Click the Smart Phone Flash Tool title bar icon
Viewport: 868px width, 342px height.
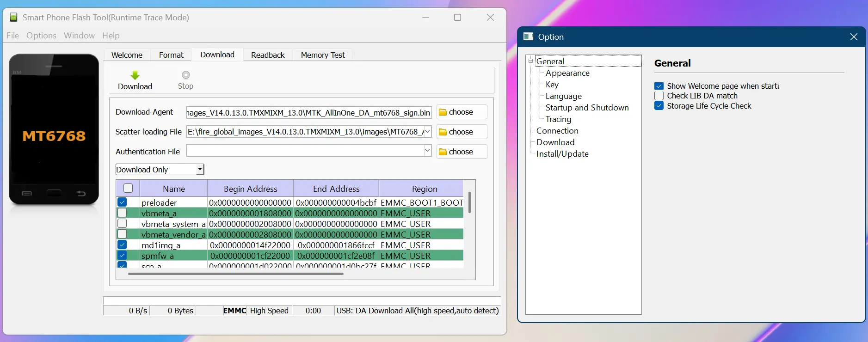click(14, 17)
